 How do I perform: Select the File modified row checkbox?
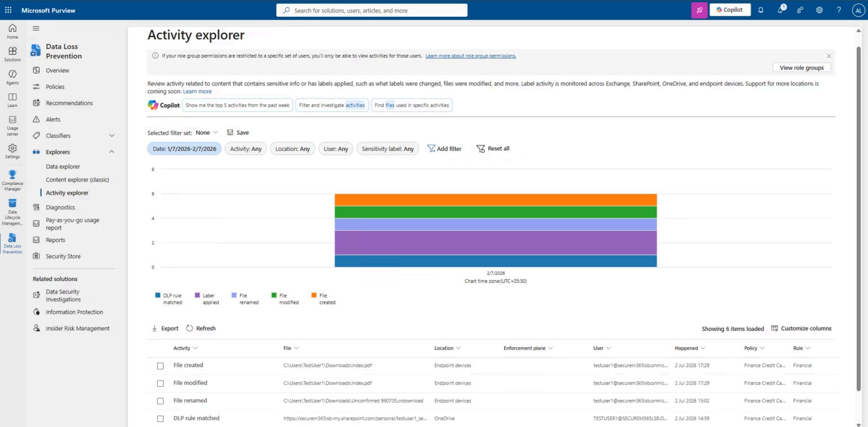click(x=160, y=383)
